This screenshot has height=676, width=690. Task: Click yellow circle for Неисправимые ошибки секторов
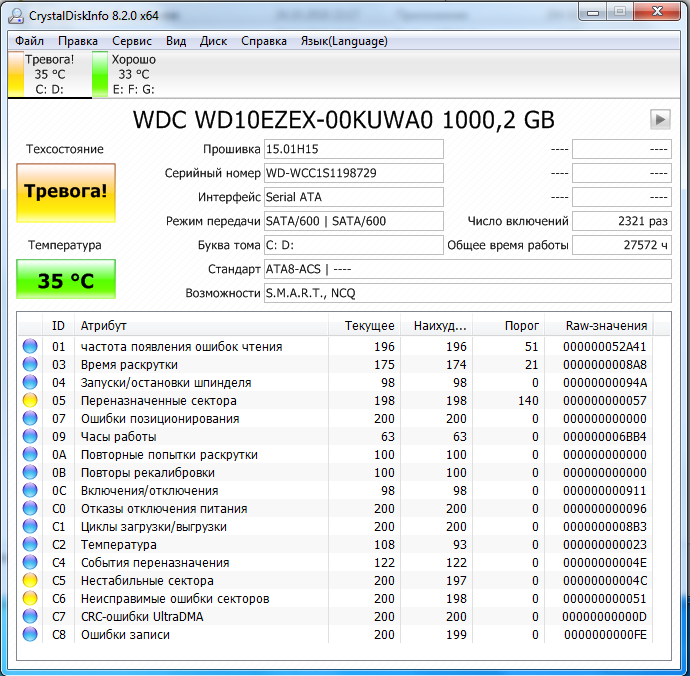pos(30,599)
